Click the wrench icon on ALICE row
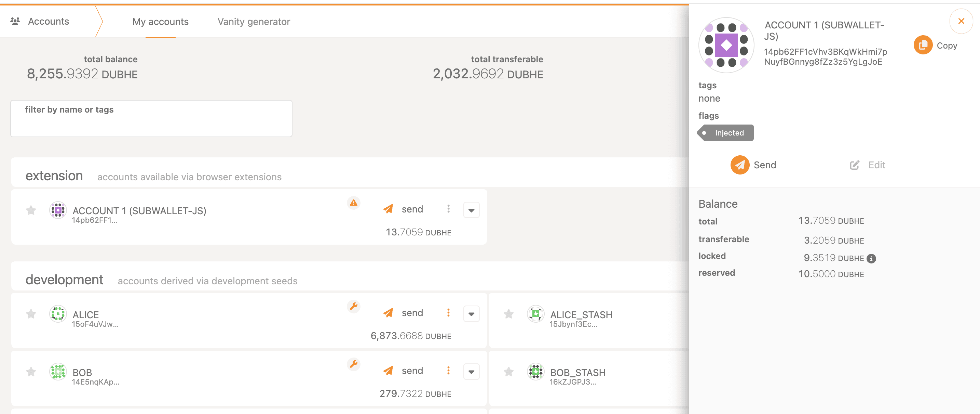 tap(353, 306)
